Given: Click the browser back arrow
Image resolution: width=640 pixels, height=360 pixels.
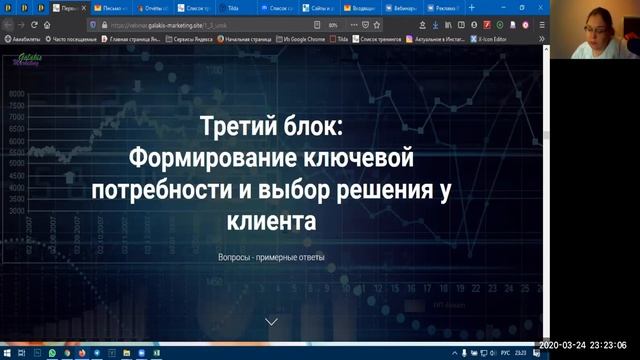Looking at the screenshot, I should (8, 25).
